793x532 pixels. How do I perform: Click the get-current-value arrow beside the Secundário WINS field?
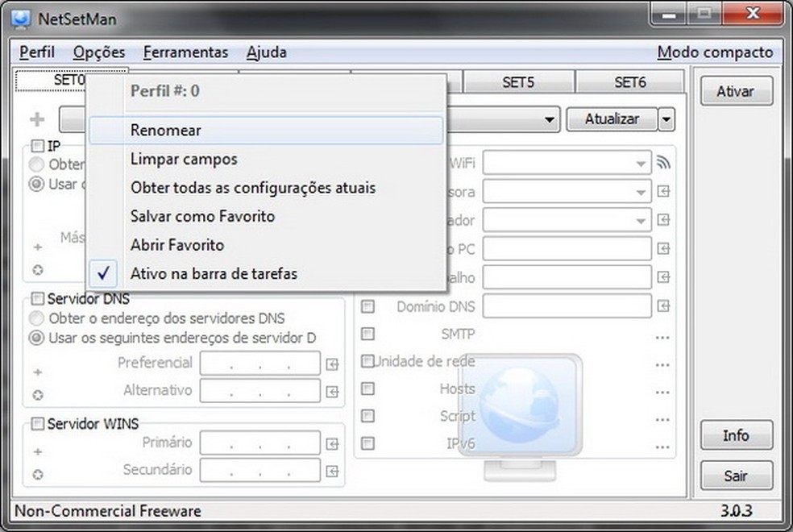click(x=332, y=472)
